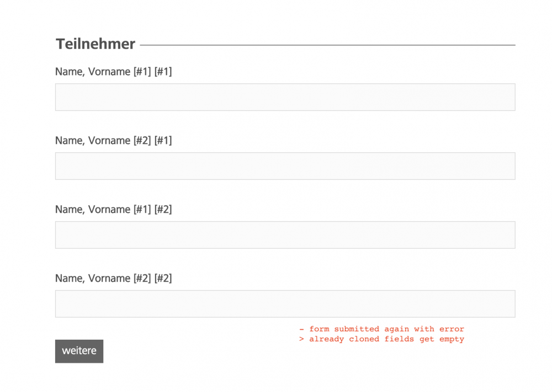Click the trailing [#2] tag in the fourth label
Screen dimensions: 552x392
(x=163, y=278)
